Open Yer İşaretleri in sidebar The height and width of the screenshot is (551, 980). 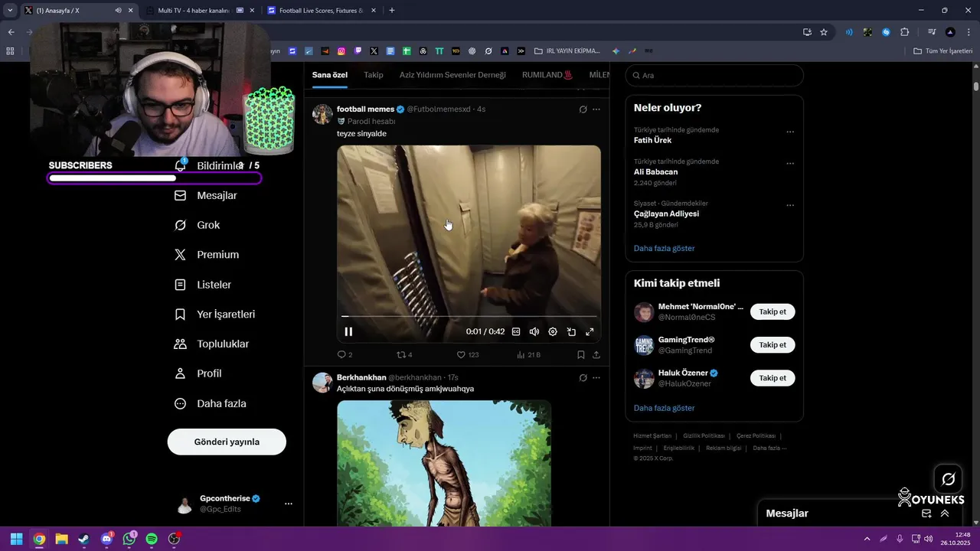(215, 315)
